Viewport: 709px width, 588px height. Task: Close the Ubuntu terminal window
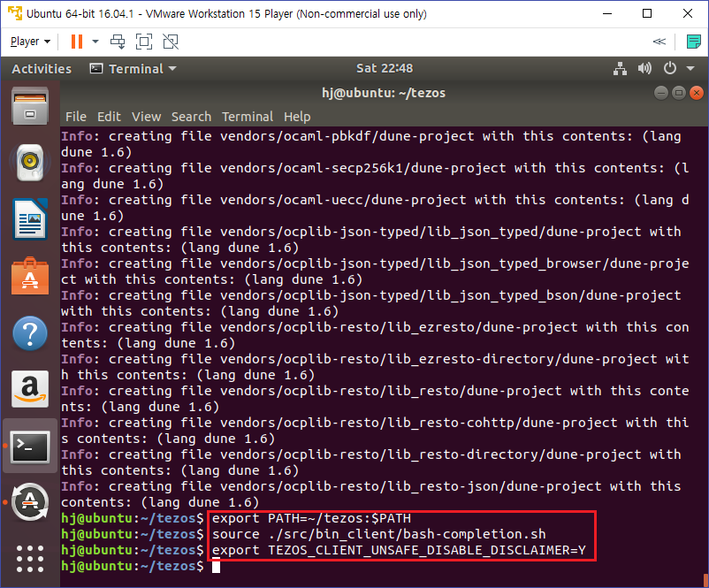point(697,93)
